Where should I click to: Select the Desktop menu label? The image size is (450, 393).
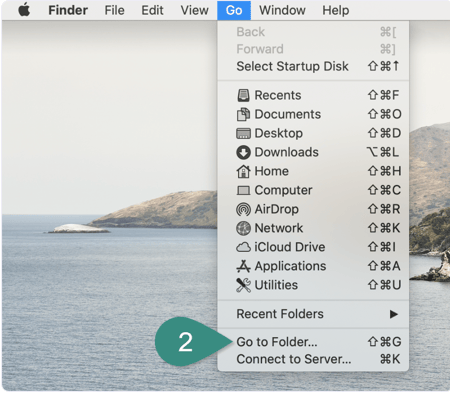(x=279, y=133)
